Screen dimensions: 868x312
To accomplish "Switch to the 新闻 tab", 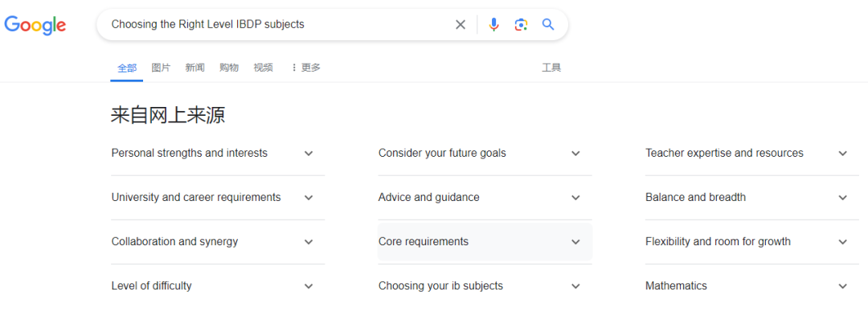I will [x=194, y=68].
